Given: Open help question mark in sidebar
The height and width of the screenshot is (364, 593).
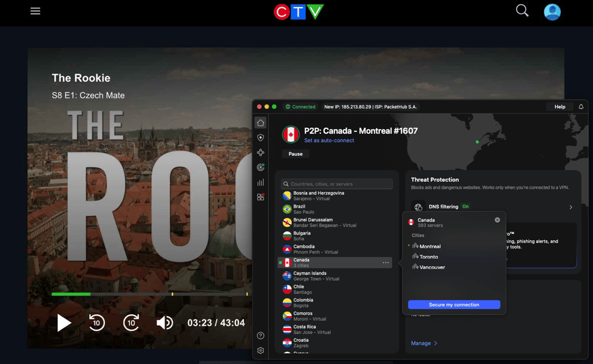Looking at the screenshot, I should (261, 336).
